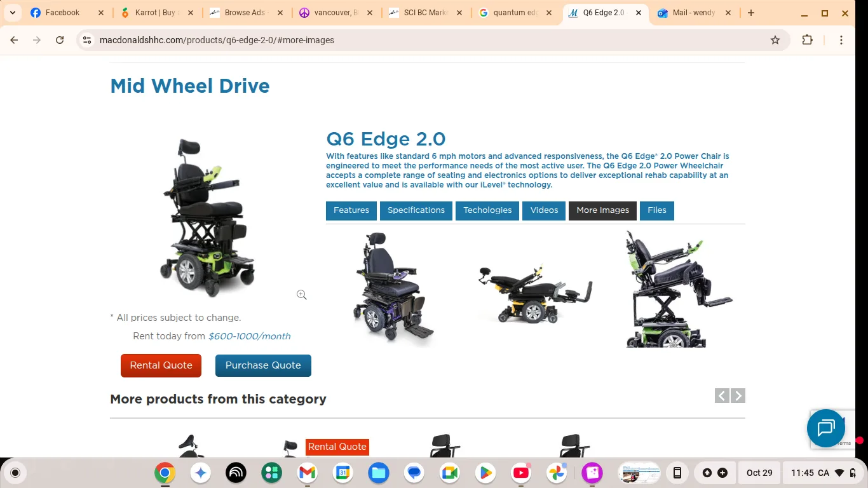Open Google Photos from the shelf
This screenshot has width=868, height=488.
[556, 473]
